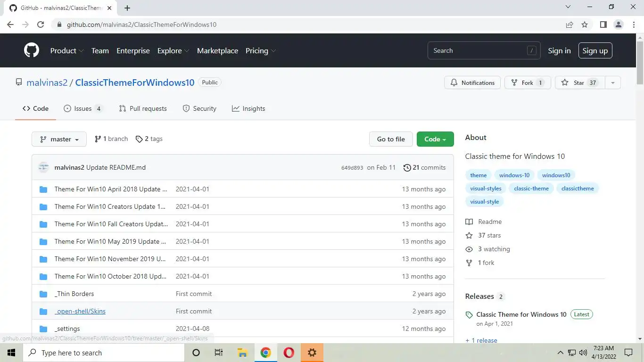Switch to the Issues tab
This screenshot has height=362, width=644.
(83, 108)
